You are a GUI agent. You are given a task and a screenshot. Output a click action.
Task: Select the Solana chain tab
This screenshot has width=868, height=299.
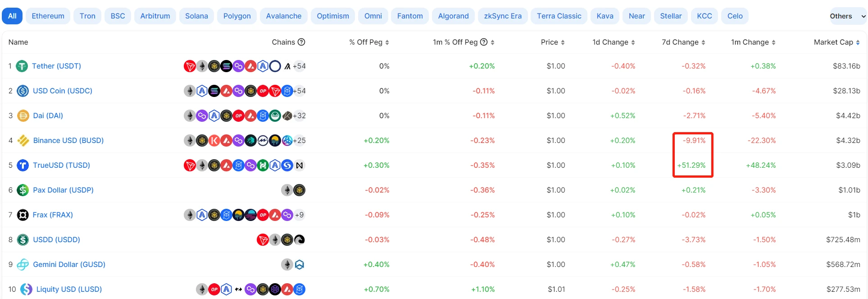[x=196, y=16]
